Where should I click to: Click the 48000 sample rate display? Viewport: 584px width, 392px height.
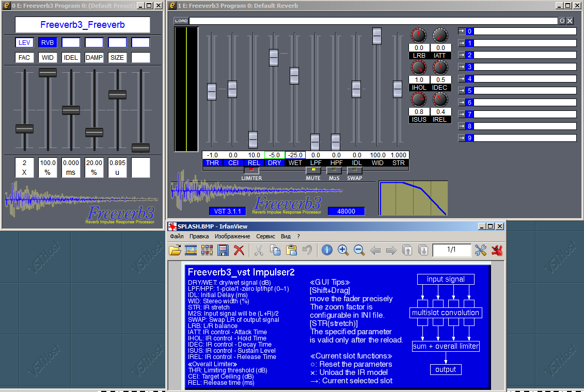coord(346,211)
